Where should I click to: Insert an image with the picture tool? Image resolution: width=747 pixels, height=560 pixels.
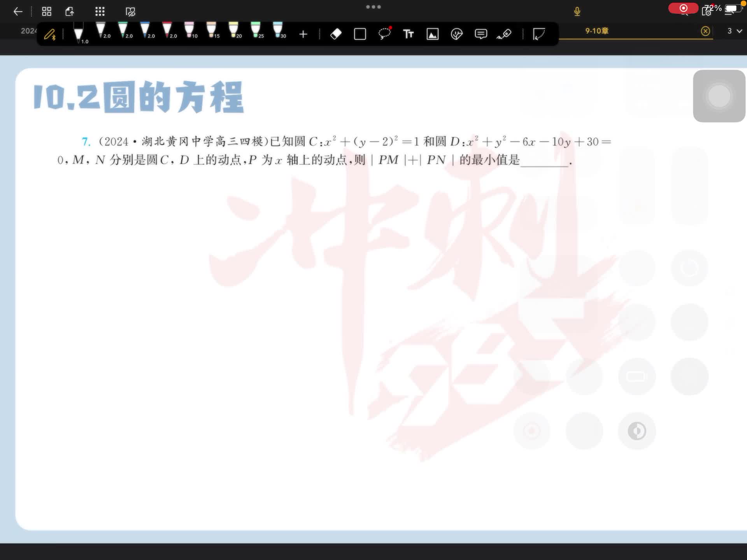432,34
